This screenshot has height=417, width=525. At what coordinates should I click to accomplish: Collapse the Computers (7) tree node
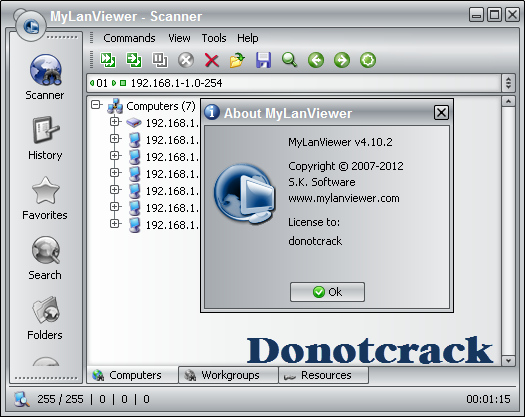coord(96,105)
